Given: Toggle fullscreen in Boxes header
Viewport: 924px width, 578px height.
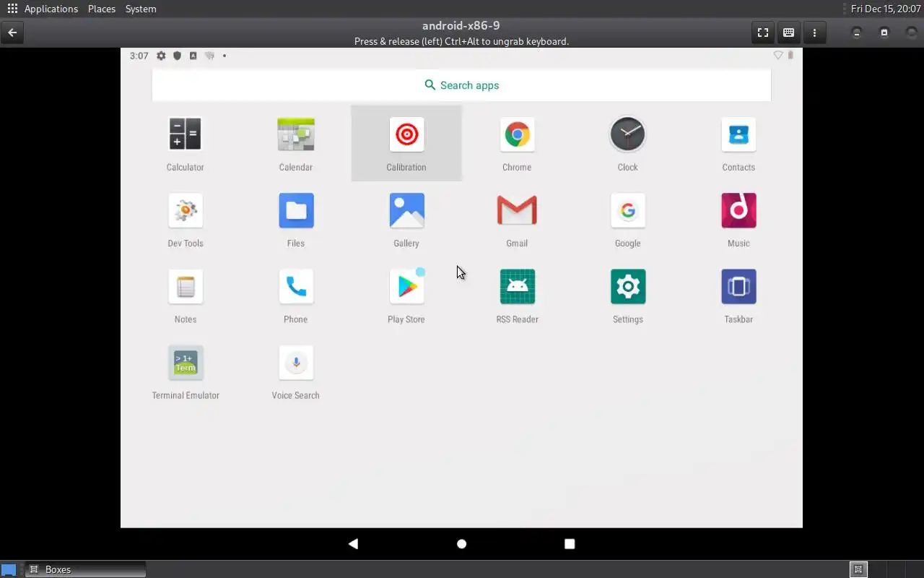Looking at the screenshot, I should [762, 33].
